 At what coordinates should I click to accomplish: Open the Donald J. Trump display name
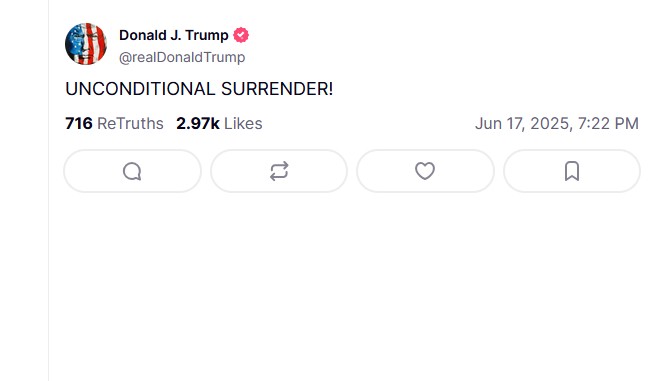point(174,35)
